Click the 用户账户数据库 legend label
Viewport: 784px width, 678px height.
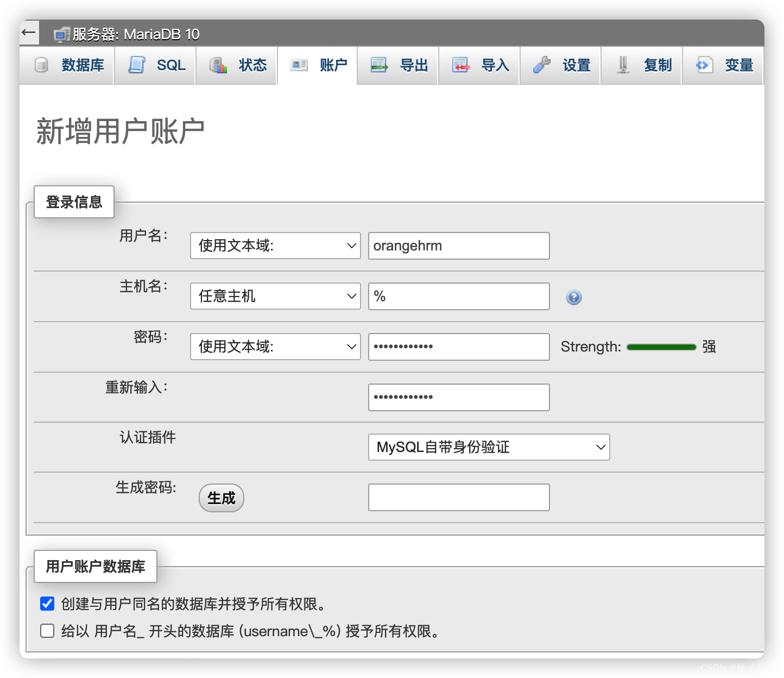tap(96, 567)
